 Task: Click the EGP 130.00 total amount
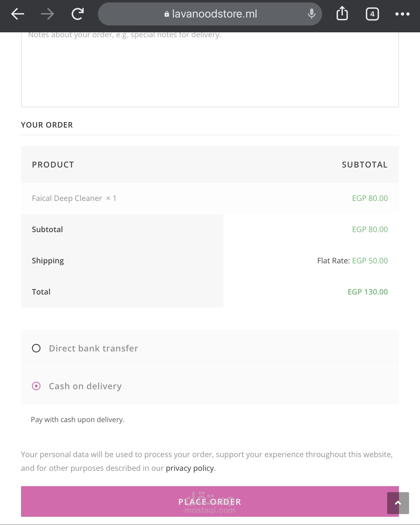pyautogui.click(x=367, y=292)
